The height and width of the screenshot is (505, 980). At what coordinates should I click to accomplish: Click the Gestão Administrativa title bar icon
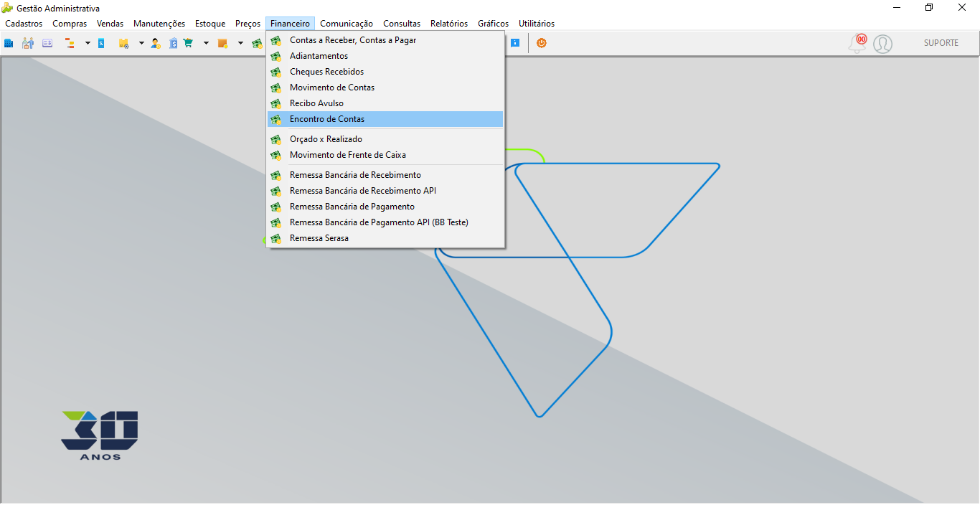tap(7, 7)
